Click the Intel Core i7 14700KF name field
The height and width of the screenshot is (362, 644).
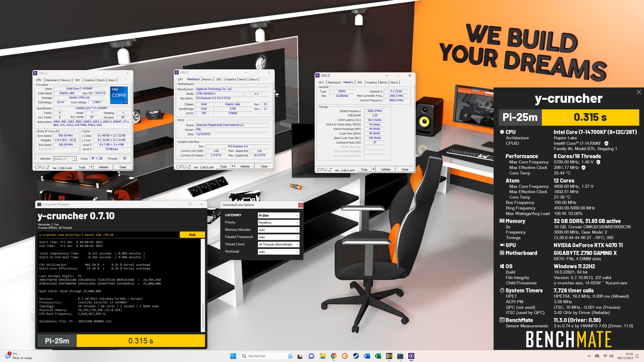pos(79,88)
